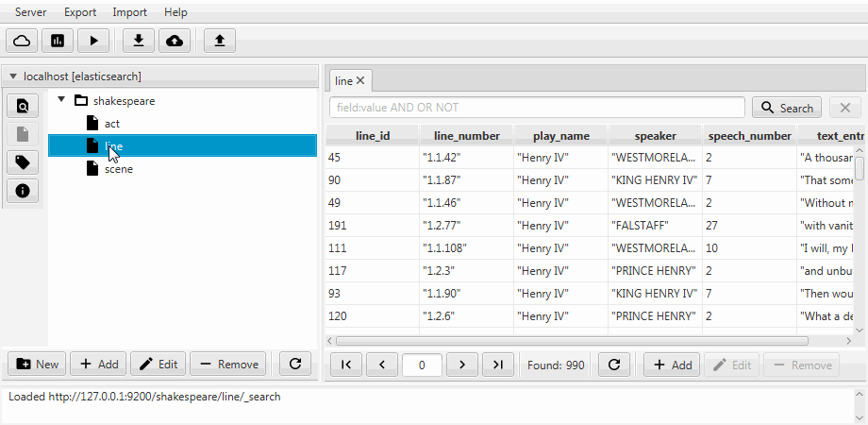Sort by speaker column header
Image resolution: width=868 pixels, height=425 pixels.
(x=656, y=136)
